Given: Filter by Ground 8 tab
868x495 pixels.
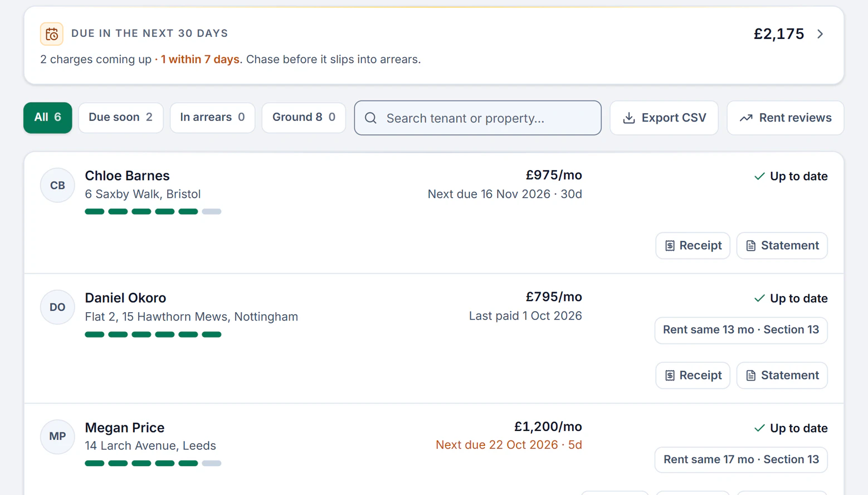Looking at the screenshot, I should pos(304,118).
